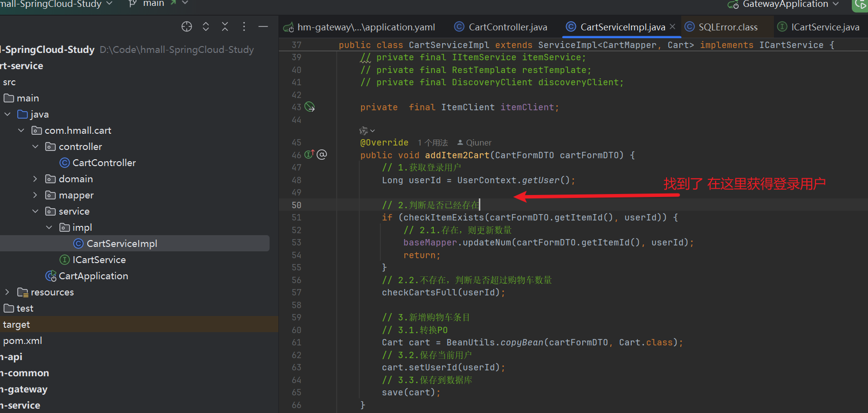
Task: Click the Expand All icon in project panel
Action: (206, 27)
